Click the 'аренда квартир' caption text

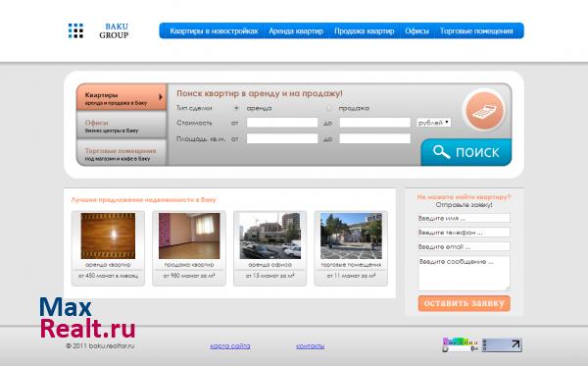108,265
